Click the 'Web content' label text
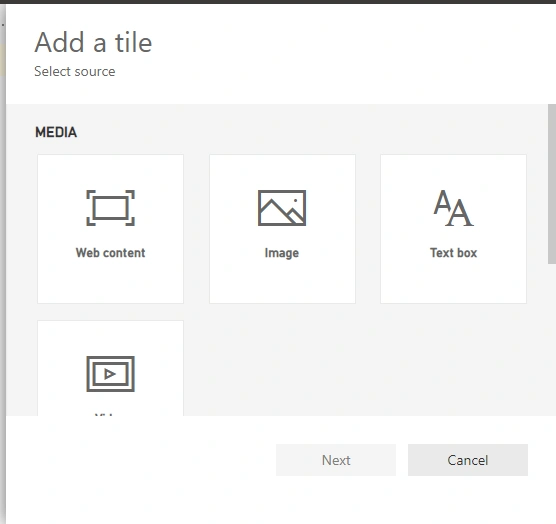This screenshot has width=556, height=524. pos(110,253)
